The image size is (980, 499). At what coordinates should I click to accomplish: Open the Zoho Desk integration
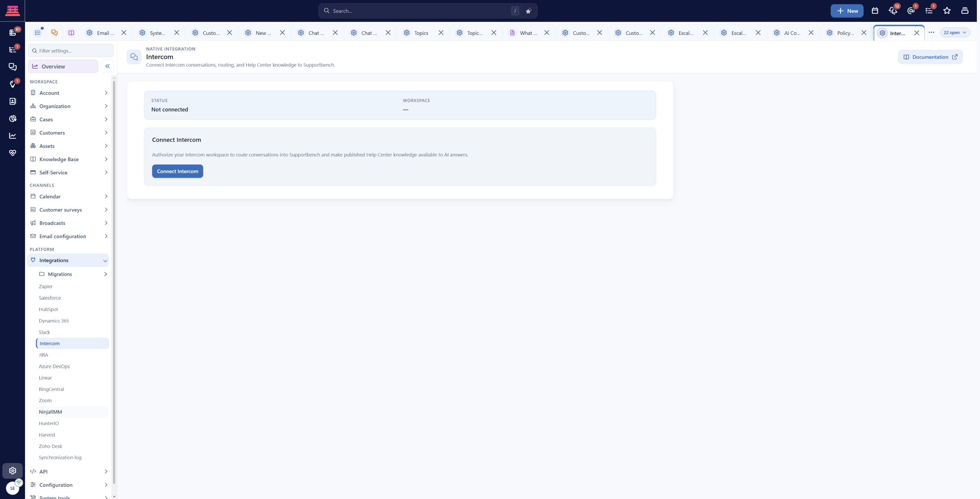tap(73, 447)
